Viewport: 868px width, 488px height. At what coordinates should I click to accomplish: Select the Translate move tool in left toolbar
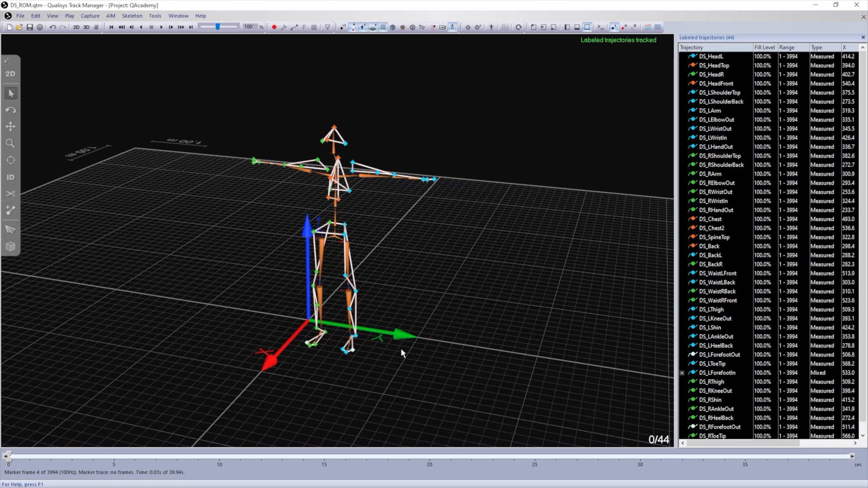pos(10,127)
